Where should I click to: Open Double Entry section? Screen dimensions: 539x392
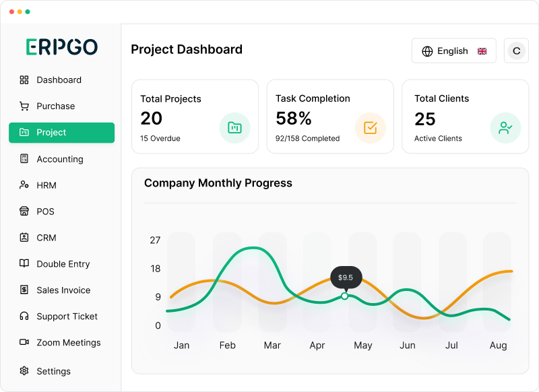(x=61, y=264)
